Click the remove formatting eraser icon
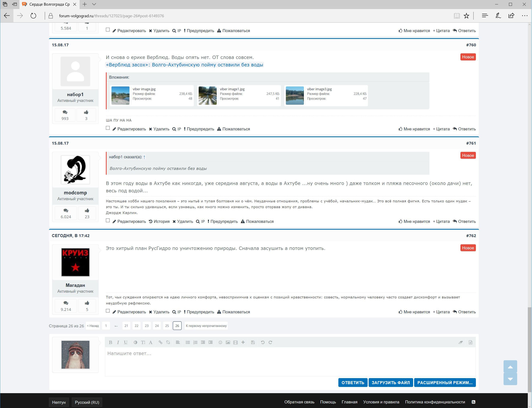The height and width of the screenshot is (408, 532). (460, 342)
